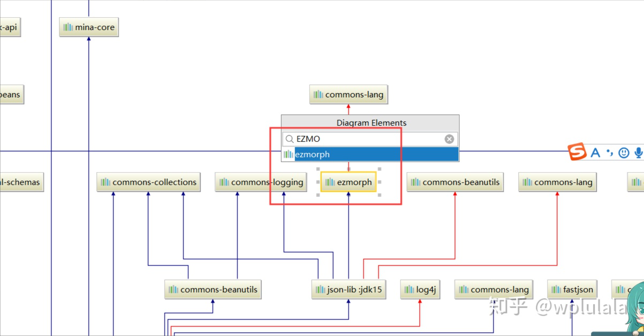Click the Sogou input method S logo
The width and height of the screenshot is (644, 336).
[x=577, y=151]
